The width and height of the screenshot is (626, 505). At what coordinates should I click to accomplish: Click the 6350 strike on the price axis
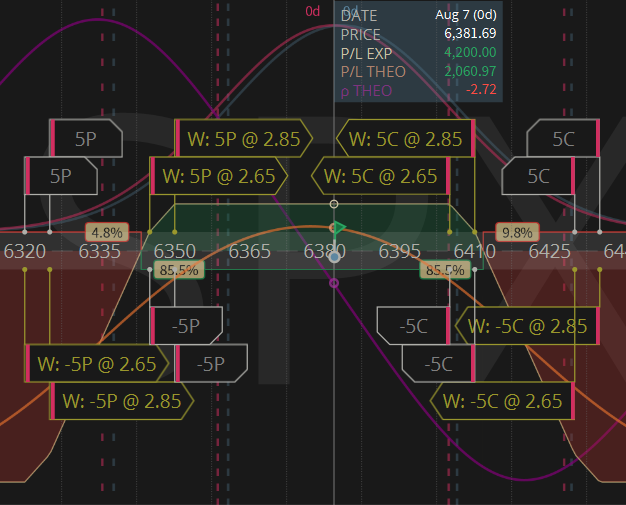click(x=175, y=252)
